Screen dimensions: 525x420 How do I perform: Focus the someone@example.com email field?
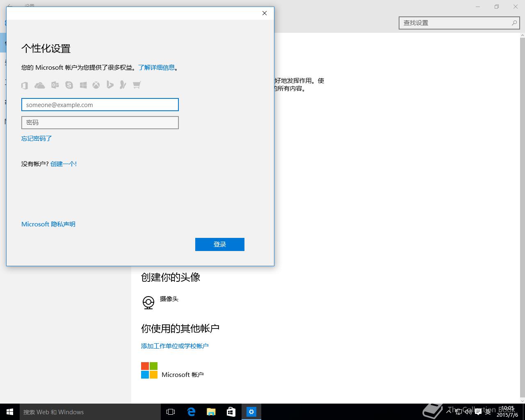pos(100,105)
